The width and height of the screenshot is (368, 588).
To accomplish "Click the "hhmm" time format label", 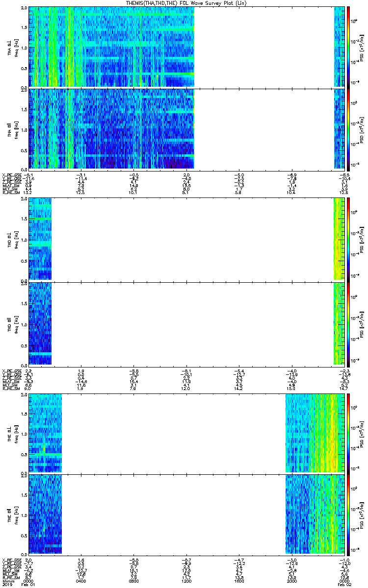I will pos(7,581).
